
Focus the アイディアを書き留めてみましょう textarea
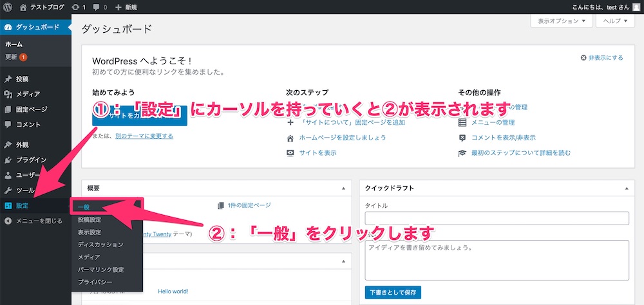point(497,260)
